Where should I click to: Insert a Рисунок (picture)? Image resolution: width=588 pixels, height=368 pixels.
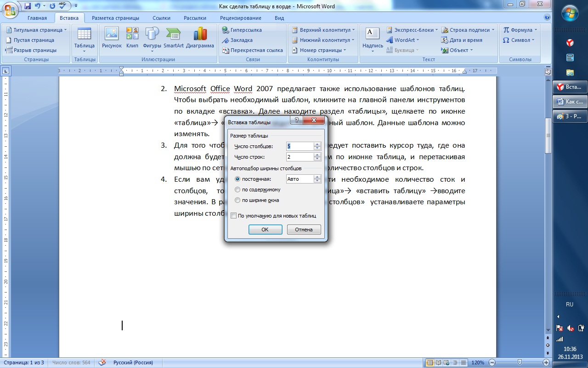click(112, 38)
